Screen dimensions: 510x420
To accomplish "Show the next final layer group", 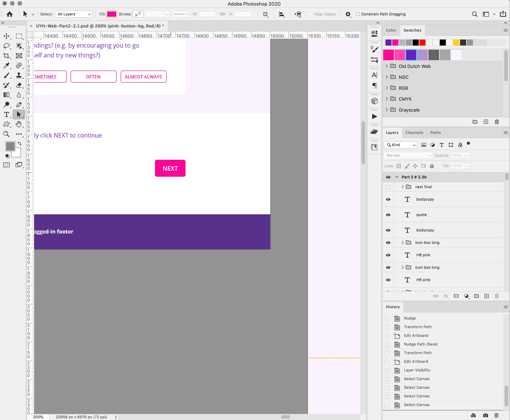I will click(x=388, y=187).
